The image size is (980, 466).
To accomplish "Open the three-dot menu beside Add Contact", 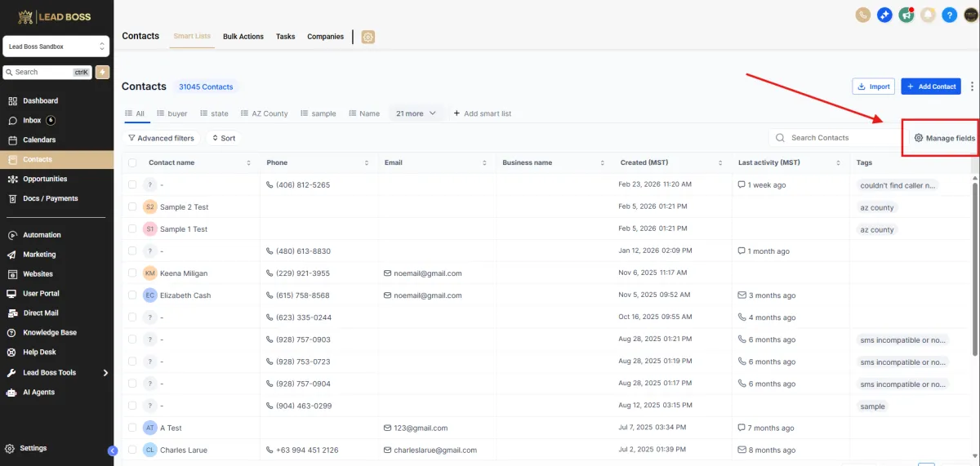I will [972, 87].
